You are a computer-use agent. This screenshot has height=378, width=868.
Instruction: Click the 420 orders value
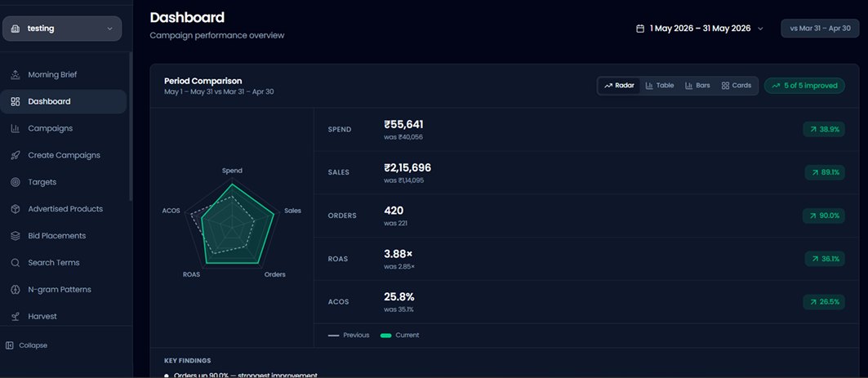(394, 211)
